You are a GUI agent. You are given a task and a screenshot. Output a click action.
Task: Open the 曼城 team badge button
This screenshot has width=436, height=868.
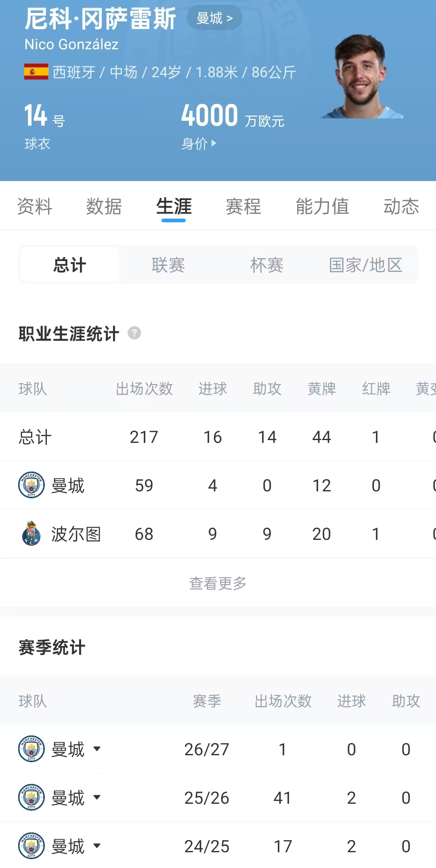(214, 18)
